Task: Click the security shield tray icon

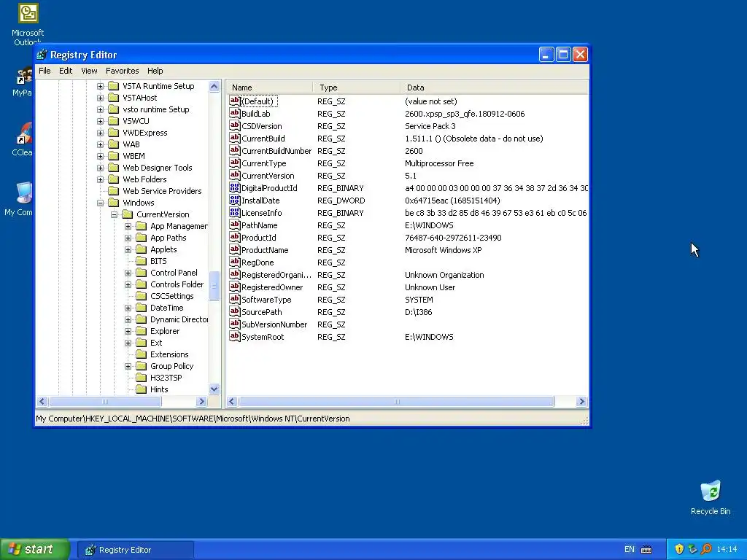Action: (679, 549)
